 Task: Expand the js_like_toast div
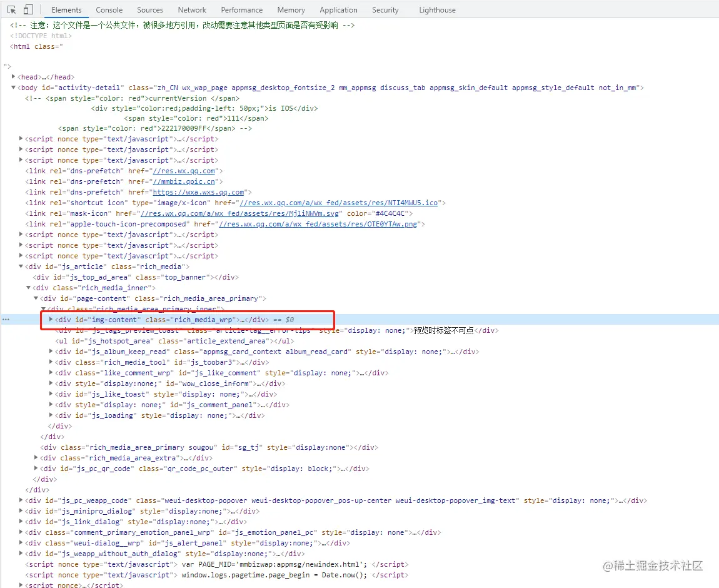click(51, 393)
